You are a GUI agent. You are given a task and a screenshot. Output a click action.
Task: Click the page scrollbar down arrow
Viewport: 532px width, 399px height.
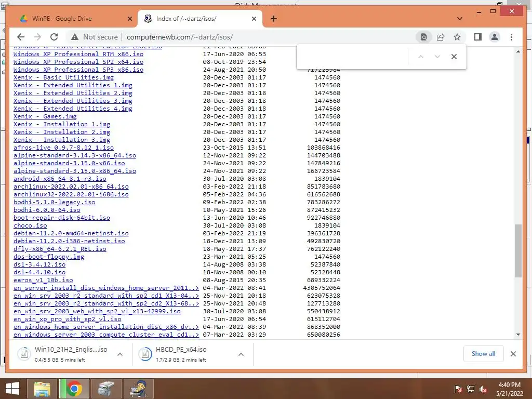[518, 335]
